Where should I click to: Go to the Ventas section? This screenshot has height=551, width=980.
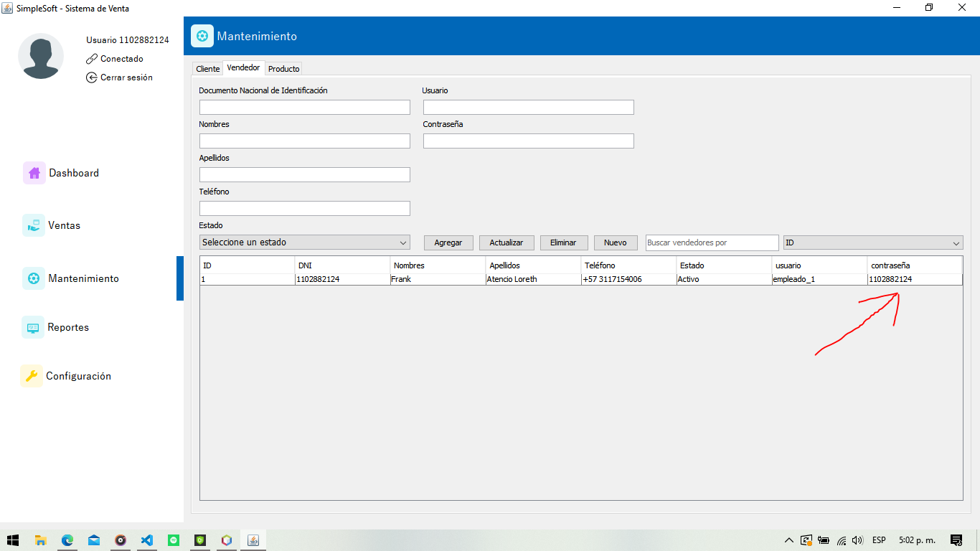[x=64, y=225]
